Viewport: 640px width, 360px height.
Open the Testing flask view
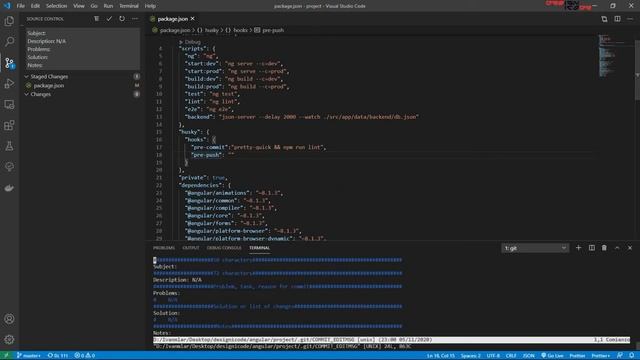click(9, 146)
